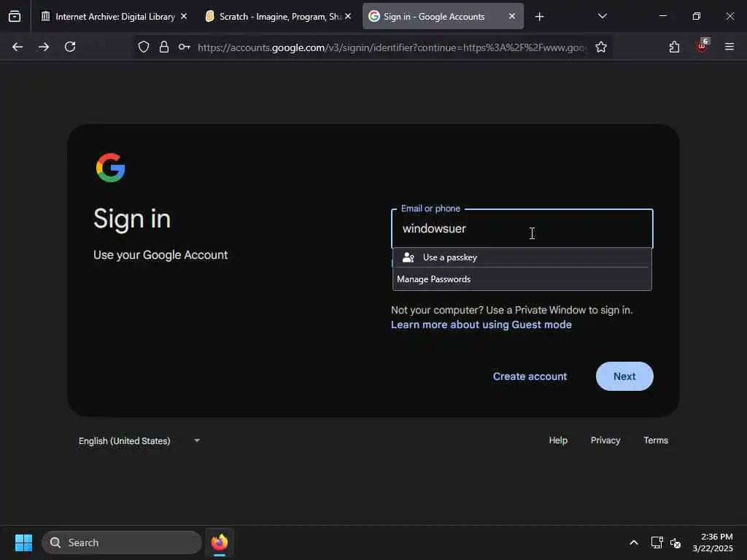This screenshot has height=560, width=747.
Task: Restore down the Firefox window
Action: coord(696,16)
